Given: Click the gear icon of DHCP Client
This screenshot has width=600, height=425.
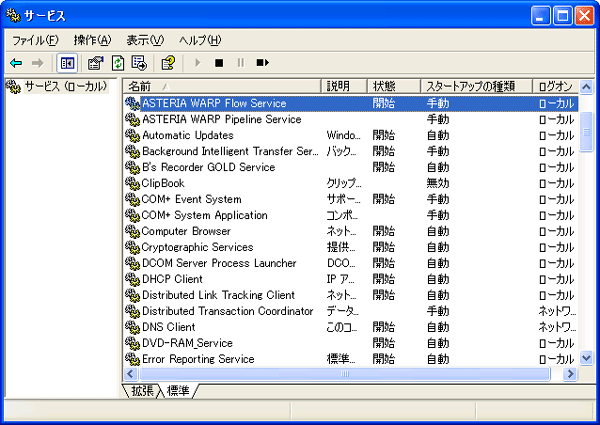Looking at the screenshot, I should click(x=132, y=279).
